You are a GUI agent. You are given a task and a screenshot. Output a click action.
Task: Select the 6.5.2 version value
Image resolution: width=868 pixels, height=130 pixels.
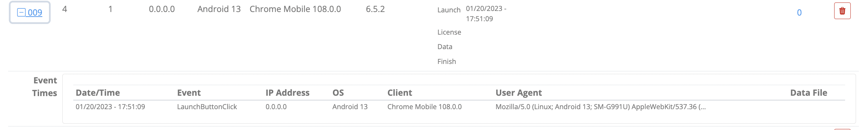[x=375, y=9]
